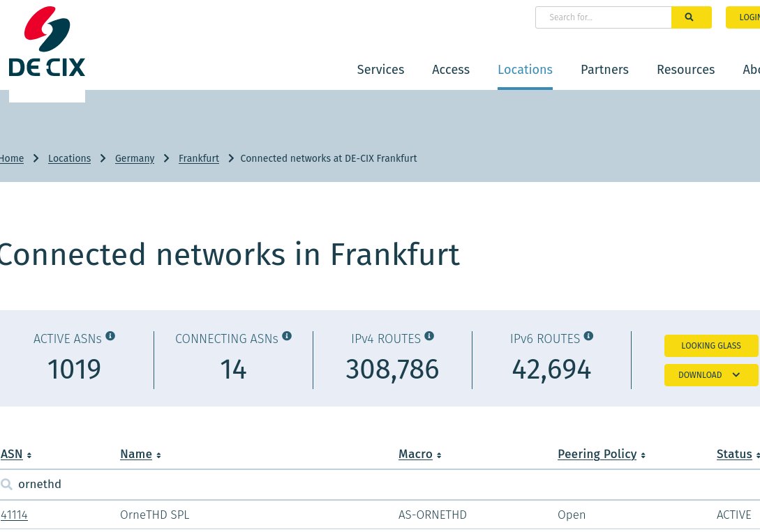Open the Access menu
The width and height of the screenshot is (760, 532).
point(451,70)
